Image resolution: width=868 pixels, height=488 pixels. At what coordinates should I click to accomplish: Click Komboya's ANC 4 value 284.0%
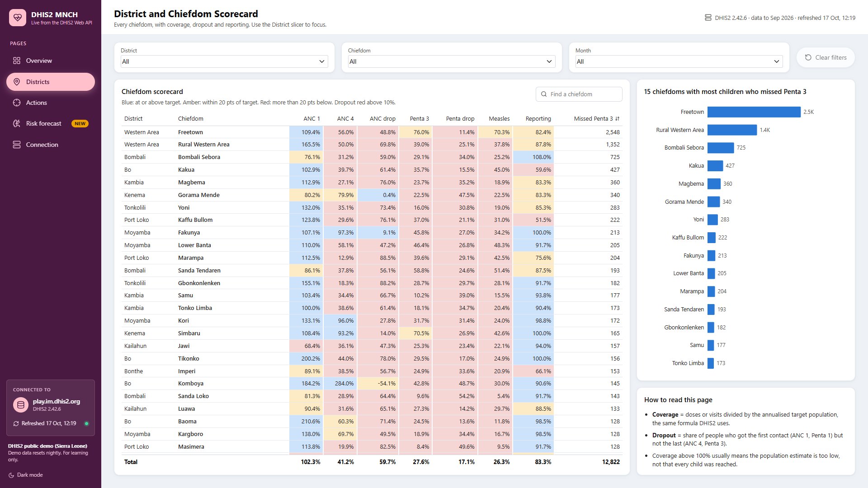point(340,384)
